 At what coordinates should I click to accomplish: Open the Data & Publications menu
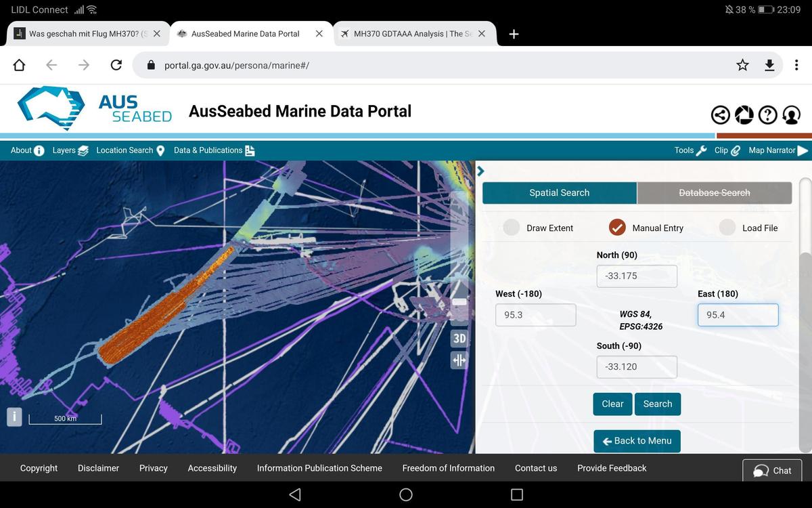[x=214, y=150]
